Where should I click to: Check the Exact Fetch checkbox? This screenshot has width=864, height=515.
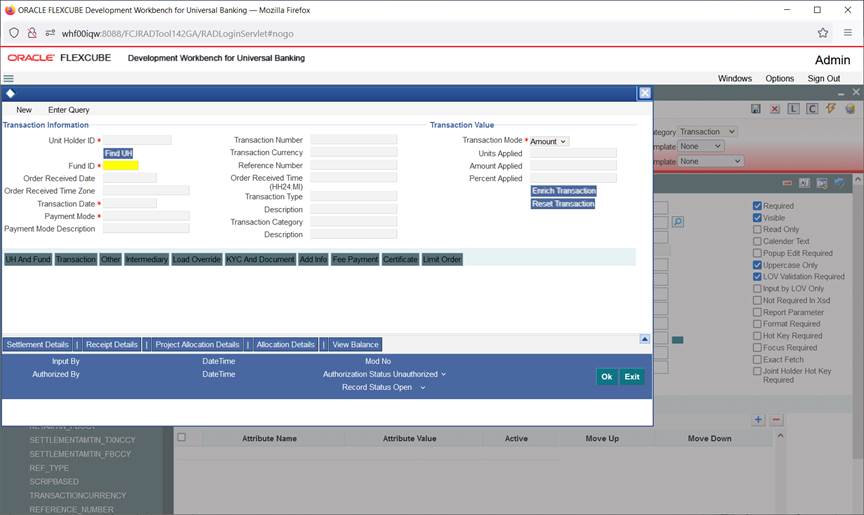click(x=757, y=360)
